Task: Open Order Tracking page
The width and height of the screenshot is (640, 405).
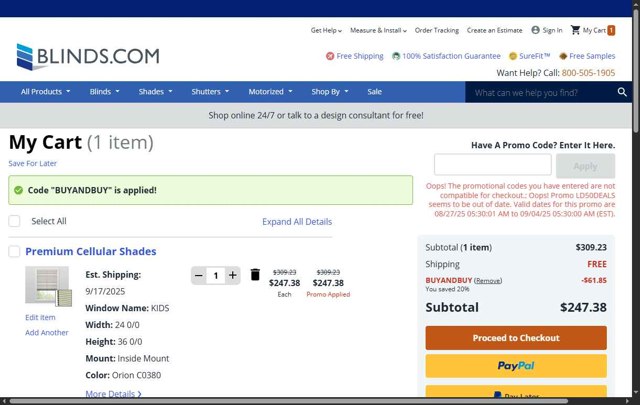Action: coord(437,30)
